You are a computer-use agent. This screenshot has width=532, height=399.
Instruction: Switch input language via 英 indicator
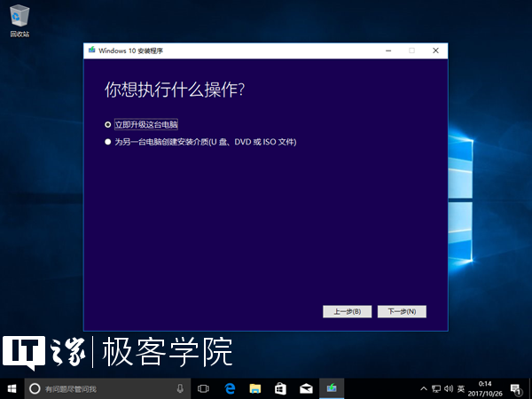pyautogui.click(x=461, y=388)
